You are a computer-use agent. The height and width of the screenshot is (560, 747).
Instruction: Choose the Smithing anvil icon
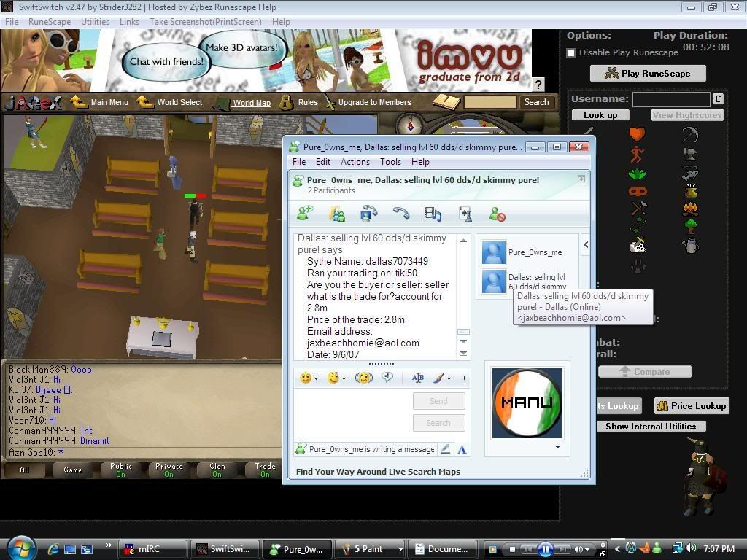click(690, 154)
